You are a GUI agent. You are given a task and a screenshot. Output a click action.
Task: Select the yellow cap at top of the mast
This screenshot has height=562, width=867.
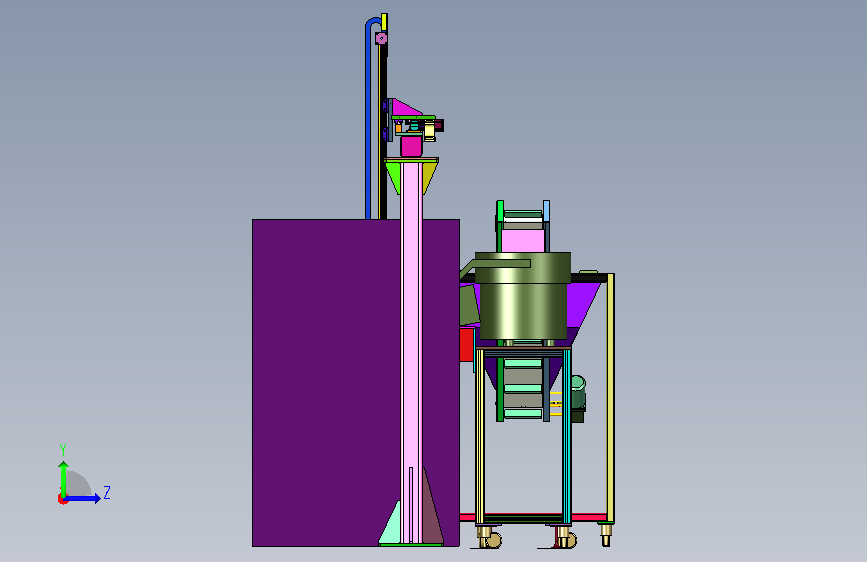coord(384,22)
